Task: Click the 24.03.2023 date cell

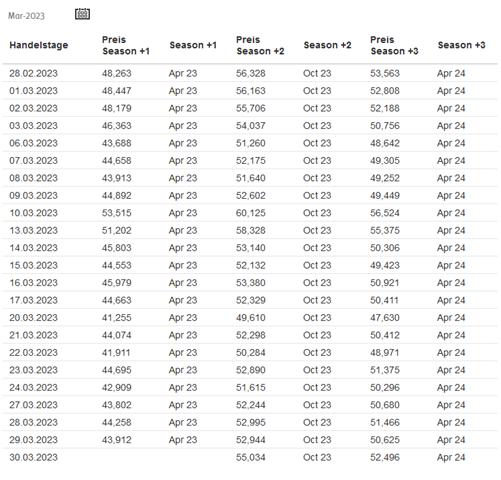Action: 33,388
